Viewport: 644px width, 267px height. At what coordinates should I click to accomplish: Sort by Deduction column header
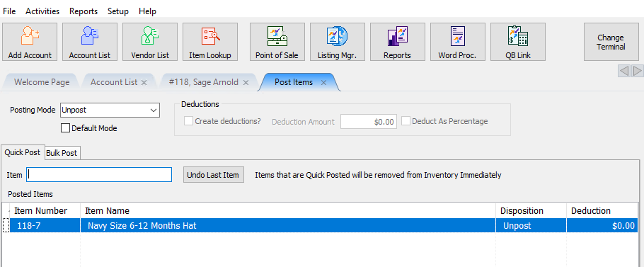tap(603, 211)
